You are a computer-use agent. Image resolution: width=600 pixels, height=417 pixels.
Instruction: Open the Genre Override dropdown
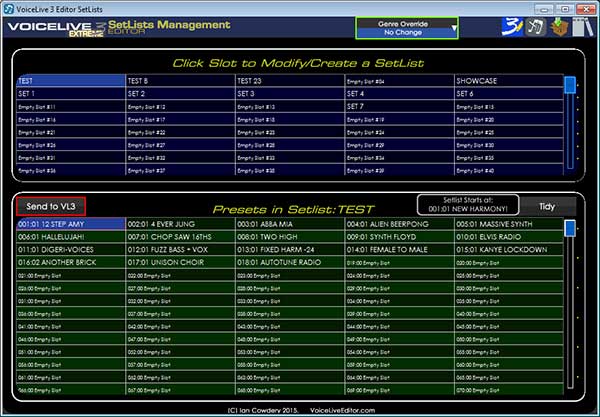pos(406,27)
